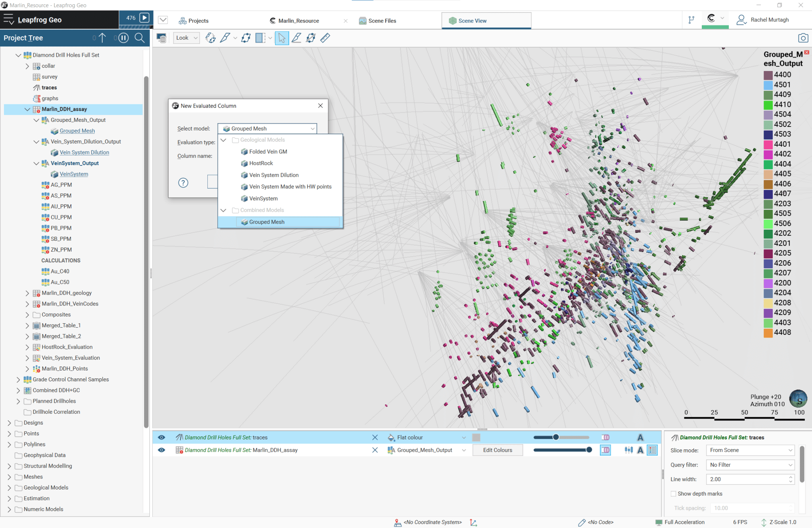Expand the Geological Models folder in tree
This screenshot has height=528, width=812.
(x=9, y=488)
